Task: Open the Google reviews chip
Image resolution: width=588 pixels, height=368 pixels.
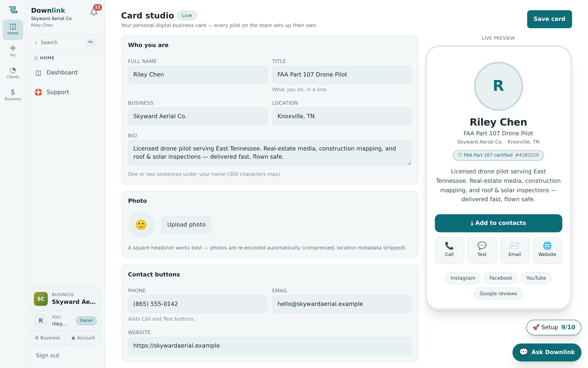Action: (x=498, y=294)
